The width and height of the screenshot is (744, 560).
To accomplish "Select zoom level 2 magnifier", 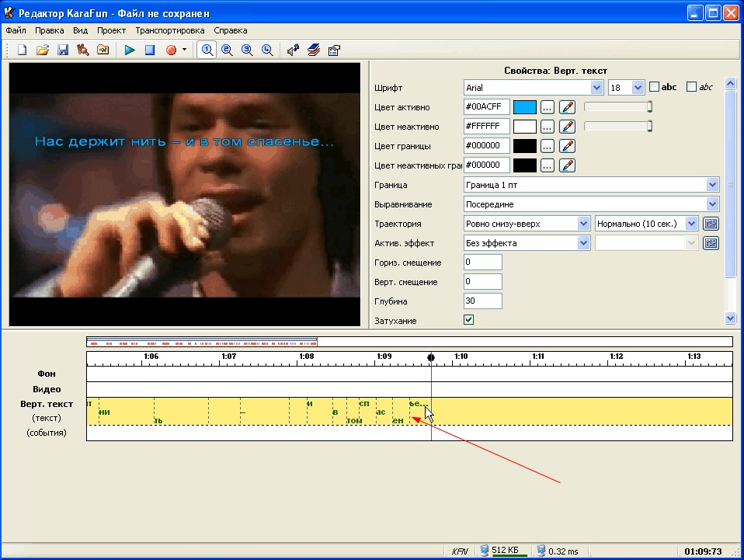I will [227, 50].
